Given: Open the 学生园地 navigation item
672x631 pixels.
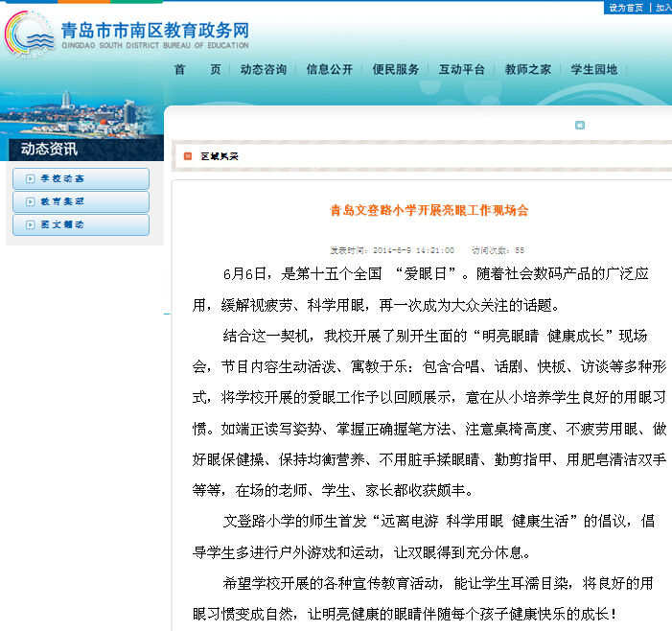Looking at the screenshot, I should click(x=593, y=69).
